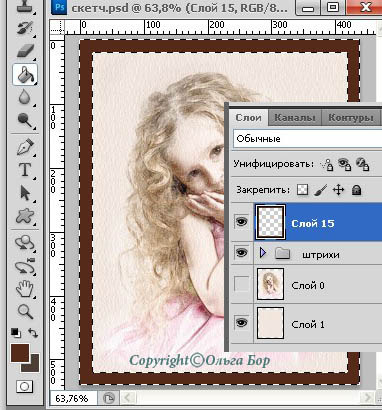The height and width of the screenshot is (410, 382).
Task: Select the 3D Rotate tool
Action: (x=25, y=243)
